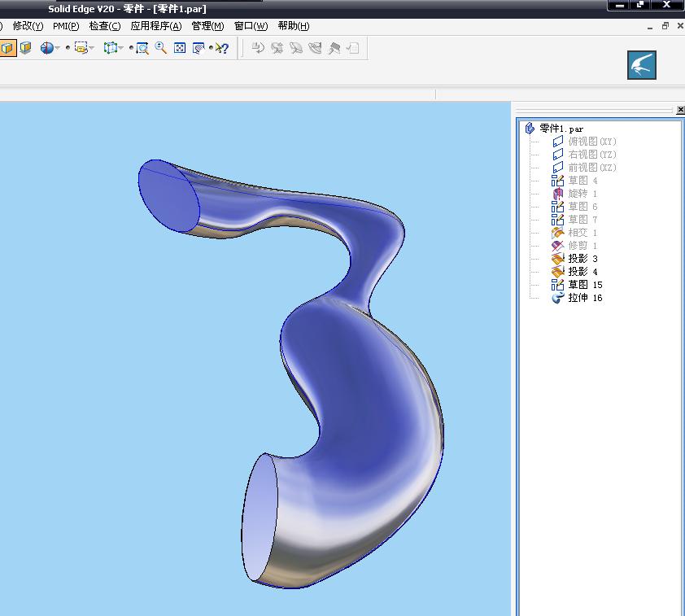Open the 修改(Y) menu
This screenshot has height=616, width=685.
[28, 26]
